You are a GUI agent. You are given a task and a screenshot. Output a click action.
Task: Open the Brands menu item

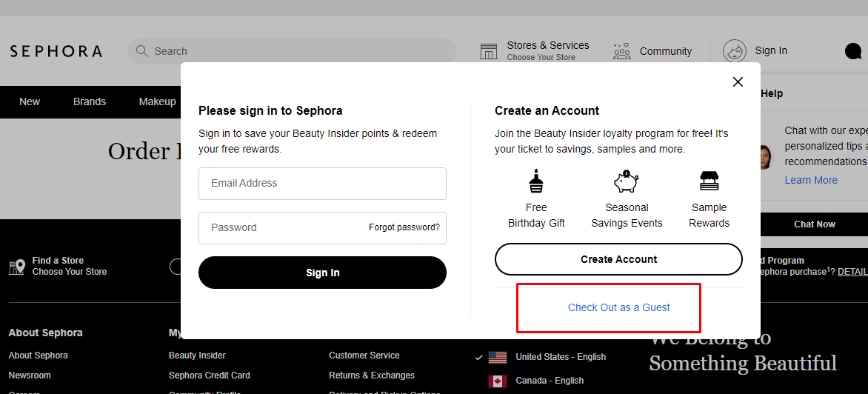(89, 101)
